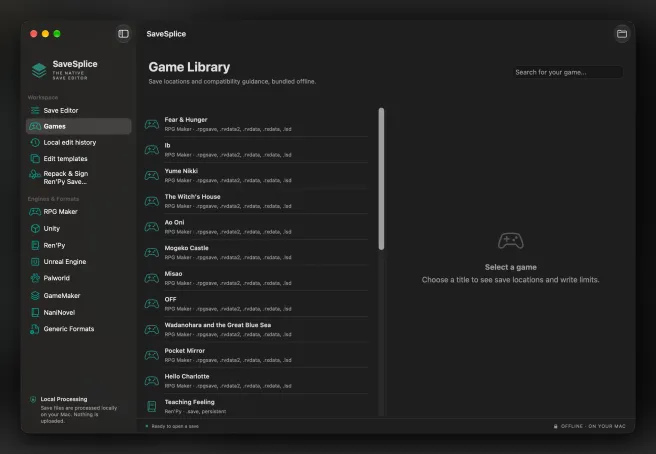
Task: Click controller icon beside Ao Oni
Action: click(x=152, y=227)
